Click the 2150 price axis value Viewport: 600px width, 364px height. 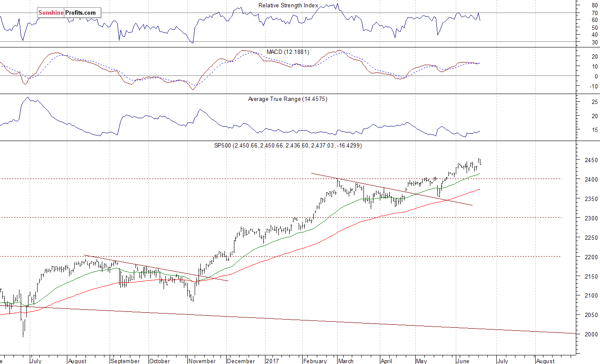click(x=591, y=276)
